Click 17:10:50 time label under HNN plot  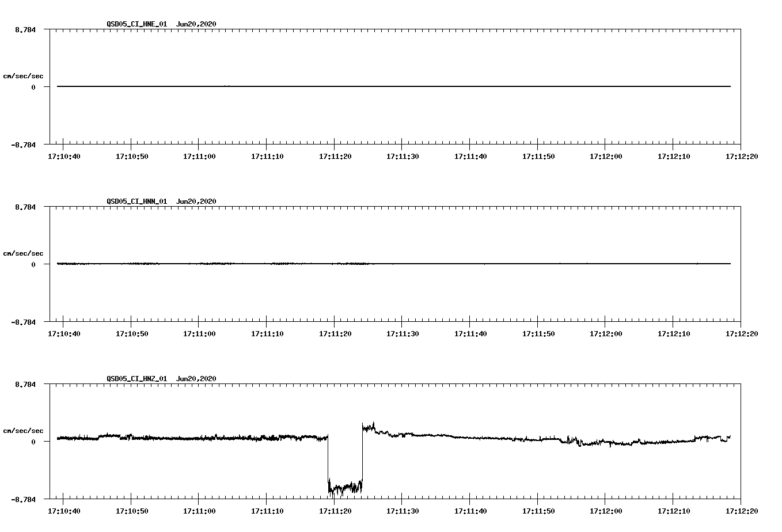click(x=132, y=333)
